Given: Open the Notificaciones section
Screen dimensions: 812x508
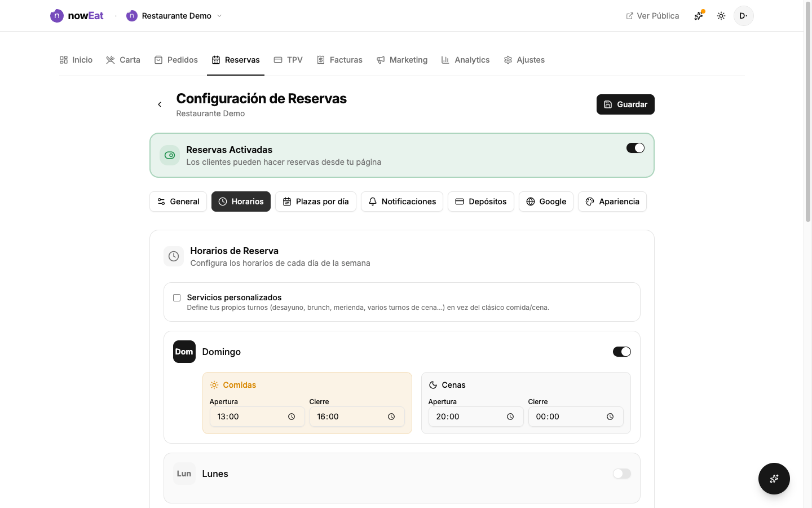Looking at the screenshot, I should tap(402, 202).
